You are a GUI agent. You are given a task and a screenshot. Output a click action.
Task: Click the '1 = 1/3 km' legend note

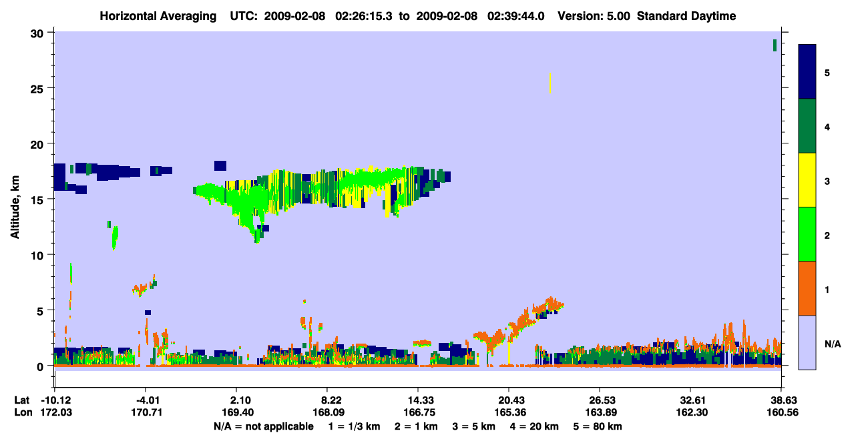(354, 426)
